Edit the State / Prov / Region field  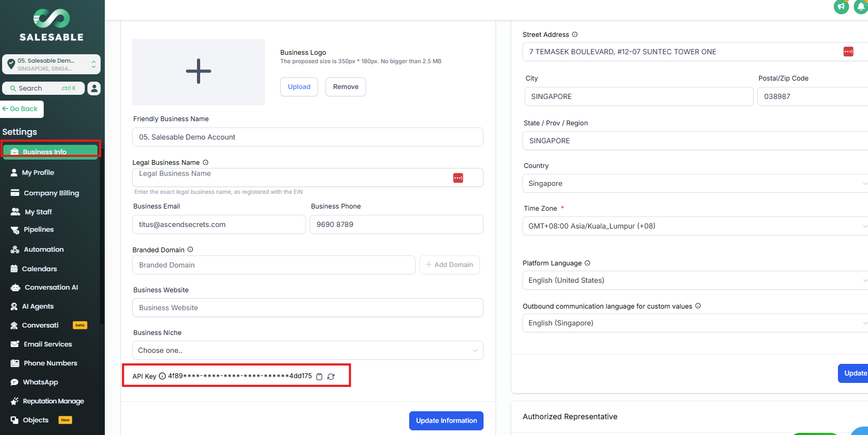pos(695,141)
